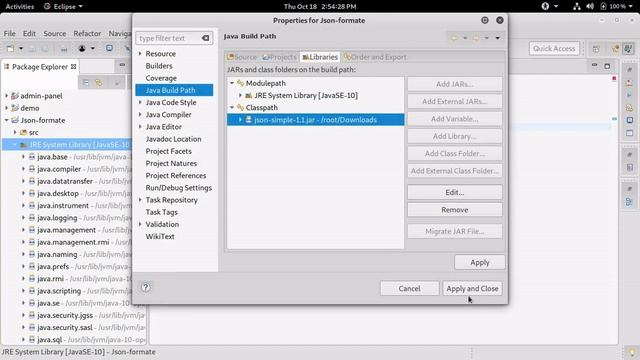
Task: Open the accessibility icon in top bar
Action: [545, 6]
